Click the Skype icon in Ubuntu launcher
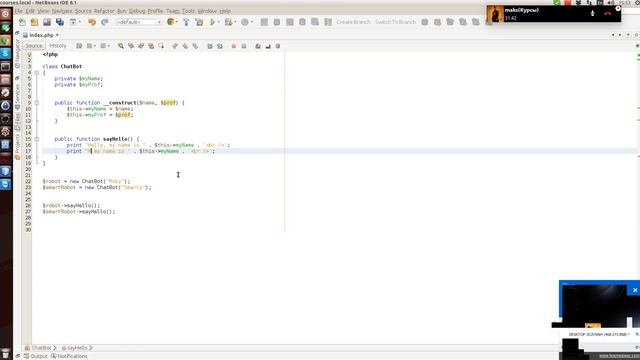The height and width of the screenshot is (360, 640). point(5,53)
